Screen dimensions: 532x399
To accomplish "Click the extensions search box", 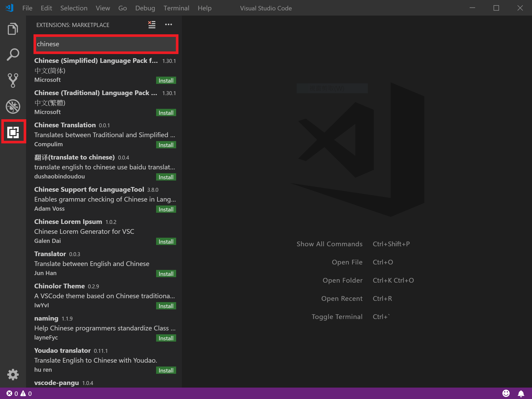I will tap(106, 44).
